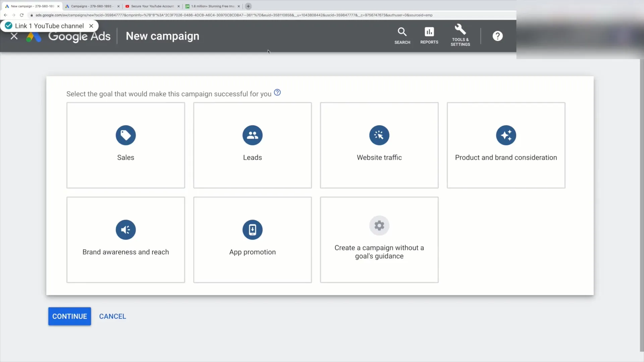Click the CANCEL button

tap(112, 316)
